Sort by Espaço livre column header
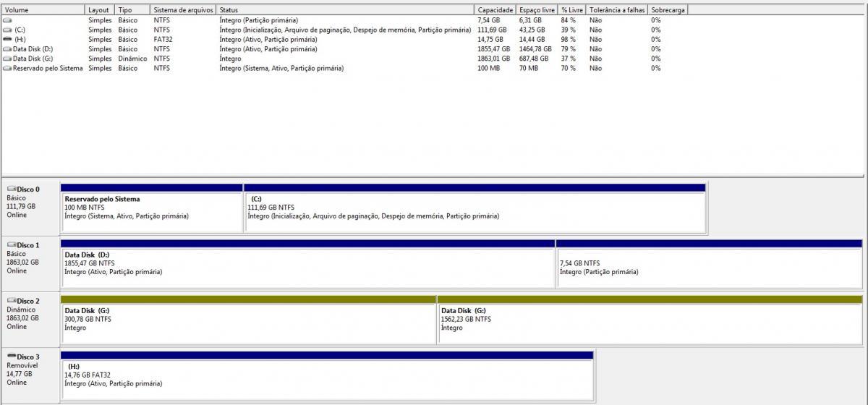The width and height of the screenshot is (868, 405). [537, 10]
